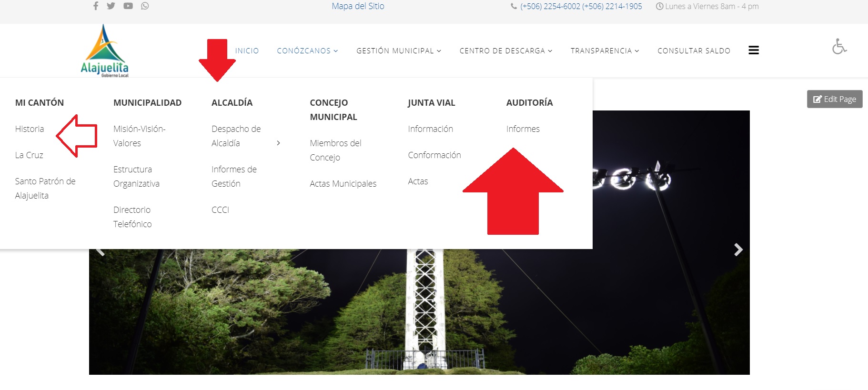Expand the GESTIÓN MUNICIPAL dropdown
The image size is (868, 390).
click(x=399, y=50)
